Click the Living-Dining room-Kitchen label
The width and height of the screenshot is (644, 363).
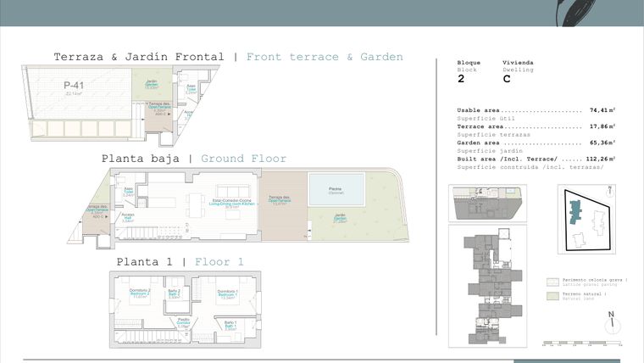tap(232, 204)
